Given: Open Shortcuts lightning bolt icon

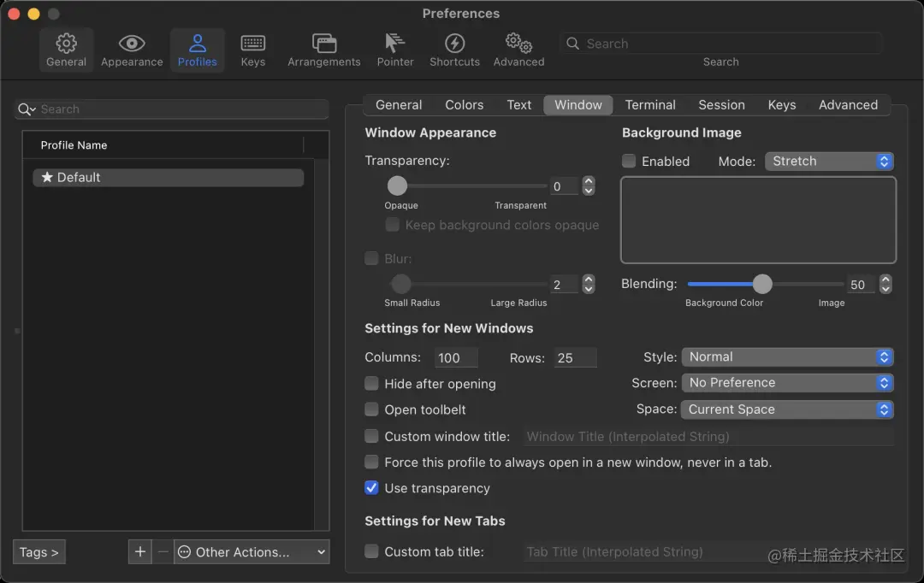Looking at the screenshot, I should [x=454, y=43].
